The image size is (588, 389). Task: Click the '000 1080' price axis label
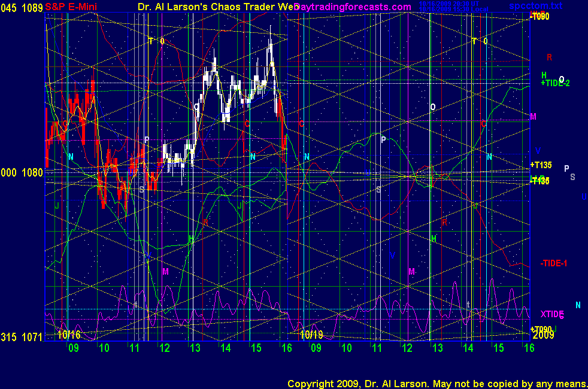22,173
